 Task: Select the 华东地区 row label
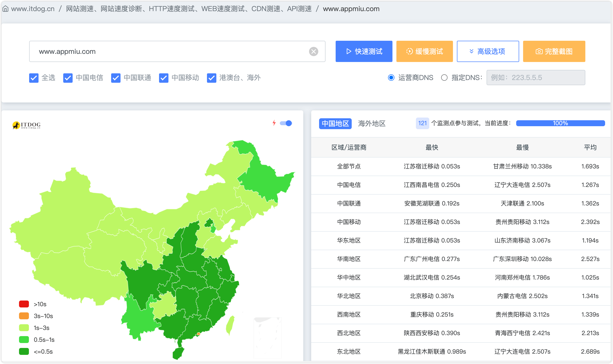click(349, 240)
